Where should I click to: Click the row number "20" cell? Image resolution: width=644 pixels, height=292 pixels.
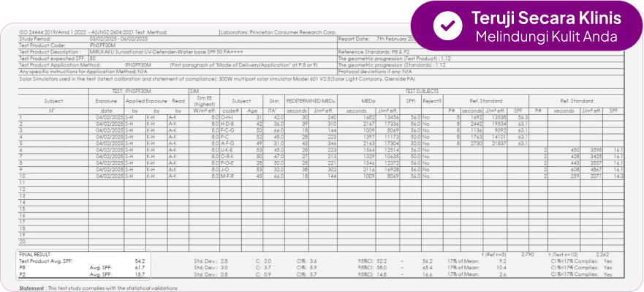coord(23,242)
